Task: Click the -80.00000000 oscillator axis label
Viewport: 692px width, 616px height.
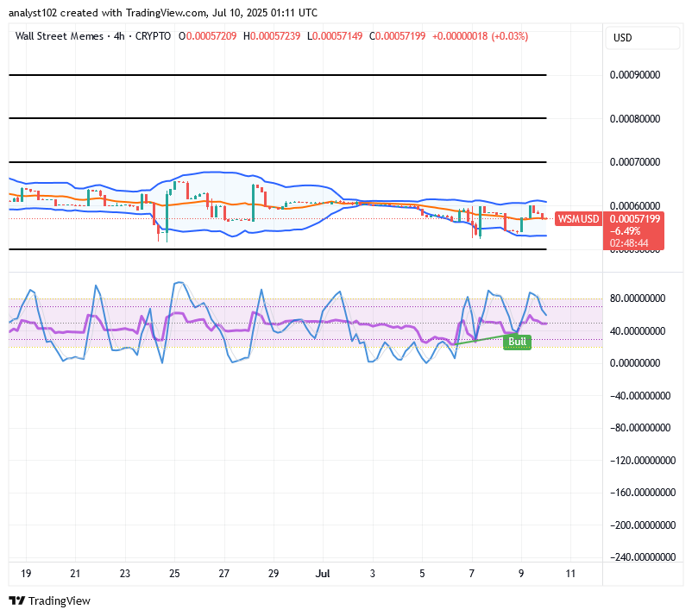Action: tap(640, 428)
